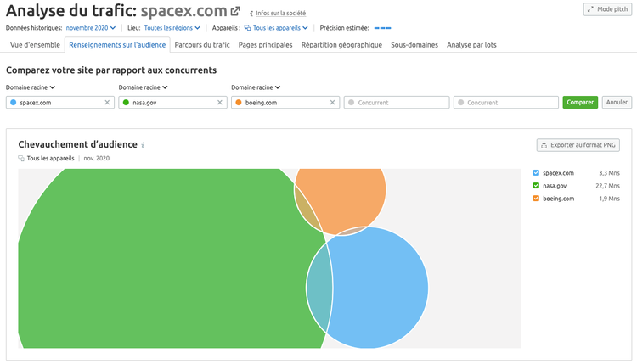Click devices icon beside Tous les appareils subtitle

coord(21,159)
